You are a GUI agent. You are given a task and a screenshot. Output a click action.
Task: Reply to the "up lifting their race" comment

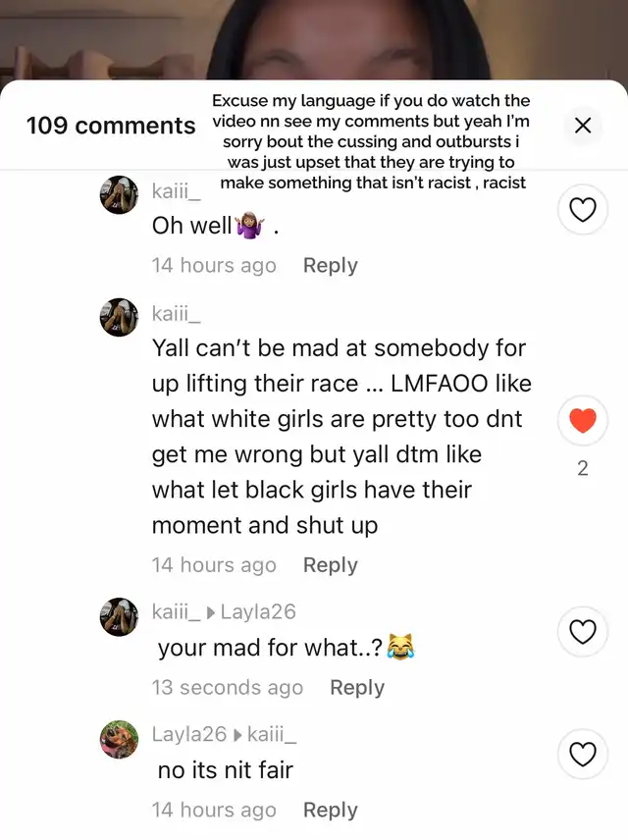click(x=330, y=565)
